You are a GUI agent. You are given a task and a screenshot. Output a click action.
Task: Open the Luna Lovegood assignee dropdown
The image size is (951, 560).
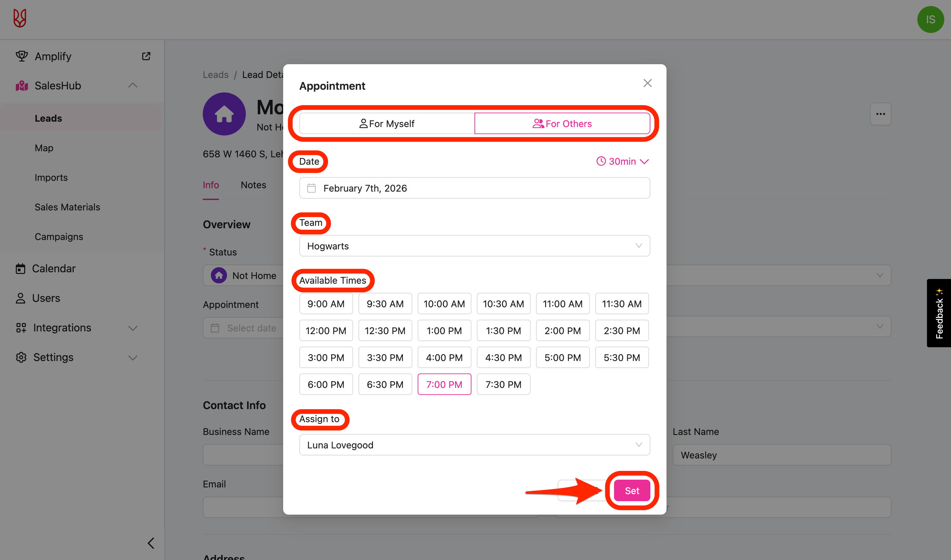[474, 445]
